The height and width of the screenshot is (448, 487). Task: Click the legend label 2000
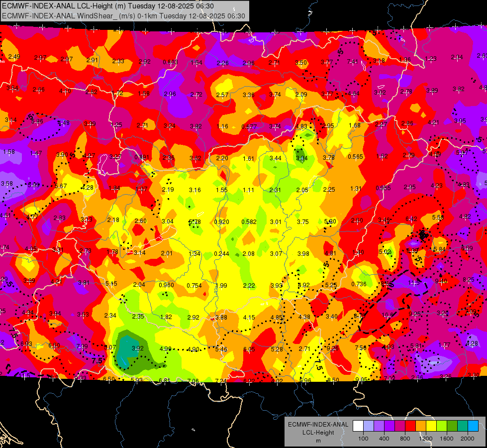(x=467, y=439)
